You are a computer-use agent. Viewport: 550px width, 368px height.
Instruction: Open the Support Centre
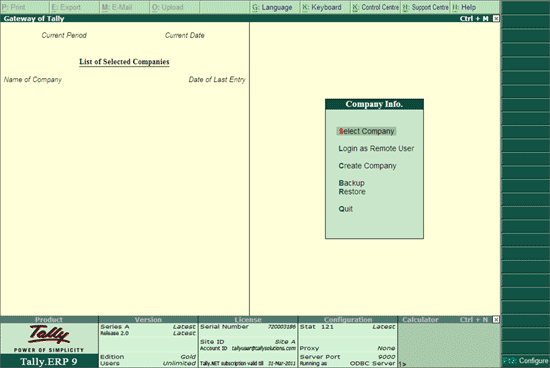click(x=425, y=7)
